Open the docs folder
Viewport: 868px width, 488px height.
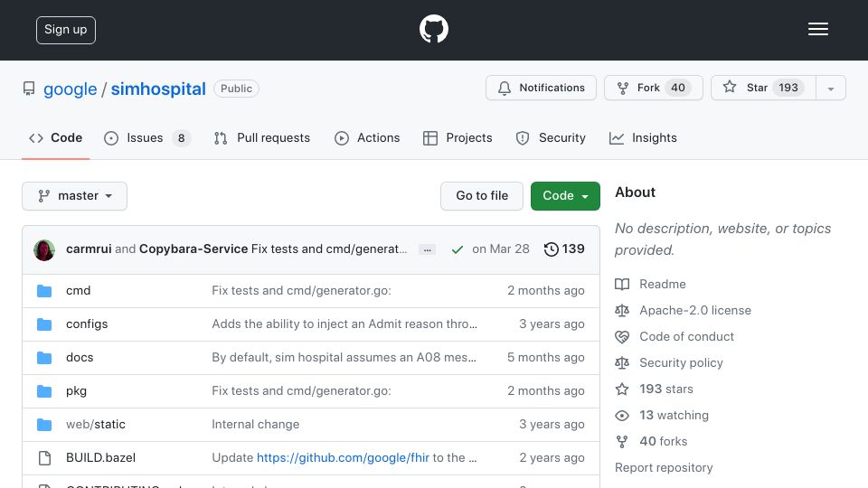[x=80, y=358]
